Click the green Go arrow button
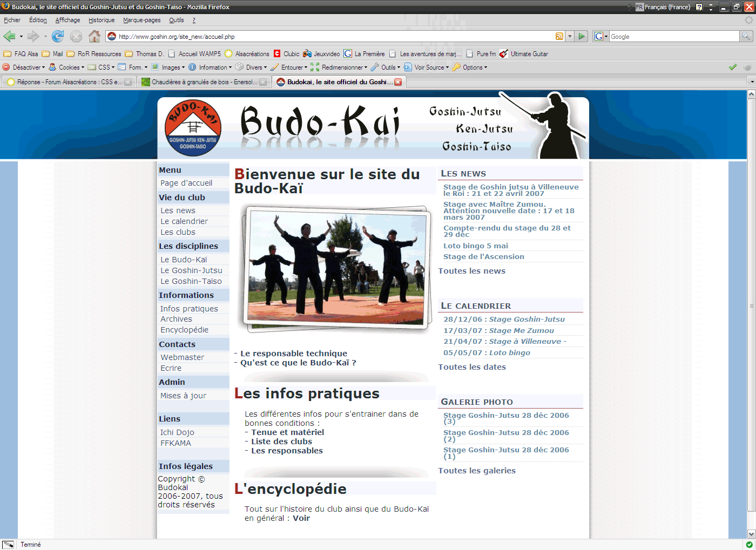 click(x=582, y=36)
